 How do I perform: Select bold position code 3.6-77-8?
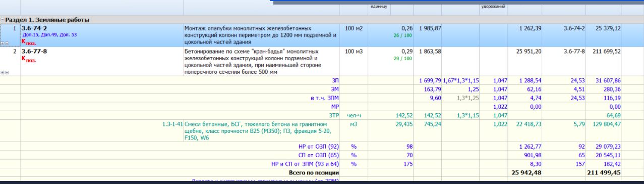pos(34,52)
